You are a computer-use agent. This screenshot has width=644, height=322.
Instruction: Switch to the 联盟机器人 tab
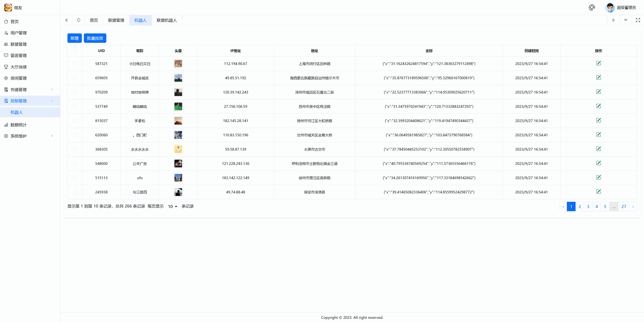(167, 20)
